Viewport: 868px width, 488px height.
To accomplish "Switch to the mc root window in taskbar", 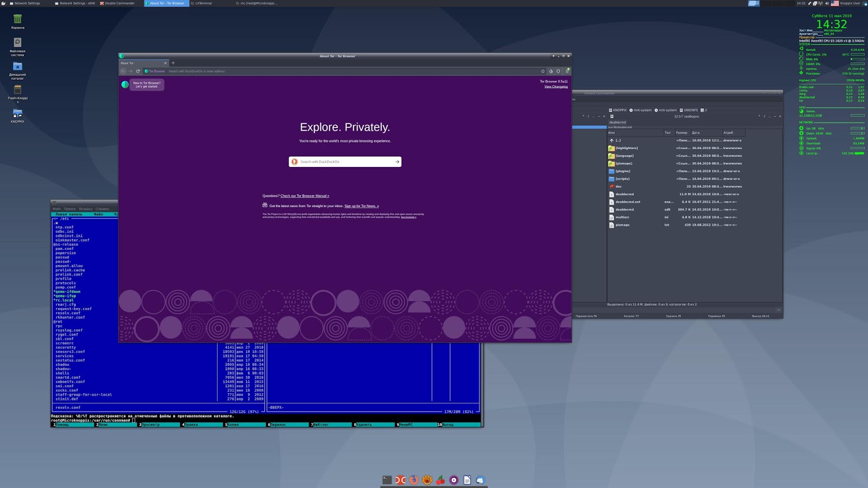I will [257, 3].
